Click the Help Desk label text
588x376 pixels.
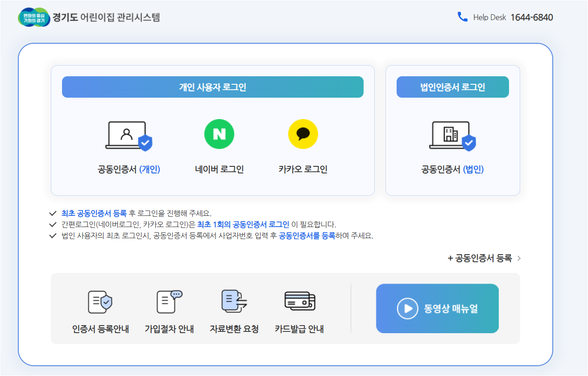[x=490, y=17]
